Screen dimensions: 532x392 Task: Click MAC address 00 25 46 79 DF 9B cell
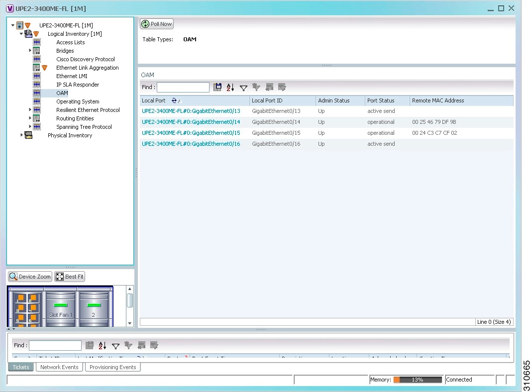pos(434,122)
